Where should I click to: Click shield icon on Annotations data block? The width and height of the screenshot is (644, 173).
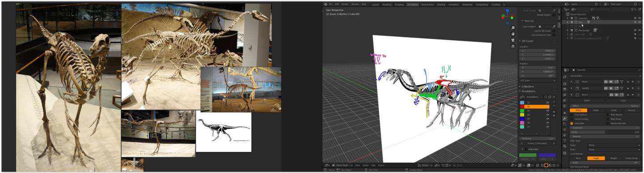tap(546, 97)
